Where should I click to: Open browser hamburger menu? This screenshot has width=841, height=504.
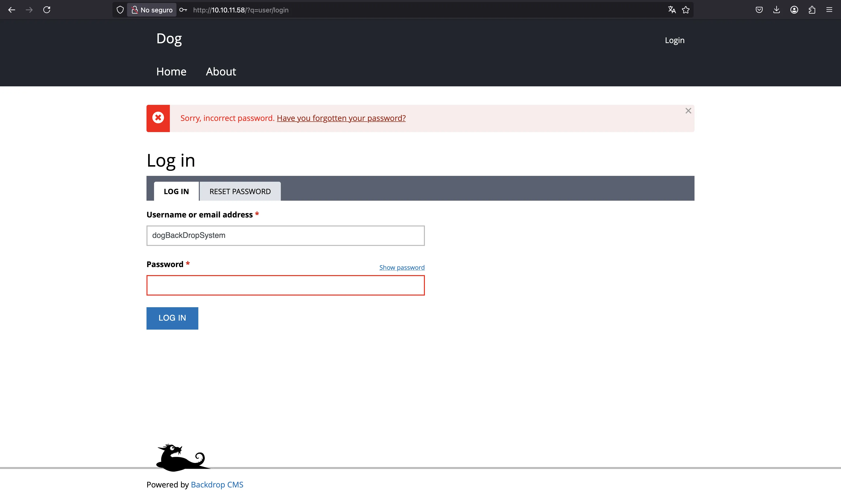(x=829, y=10)
